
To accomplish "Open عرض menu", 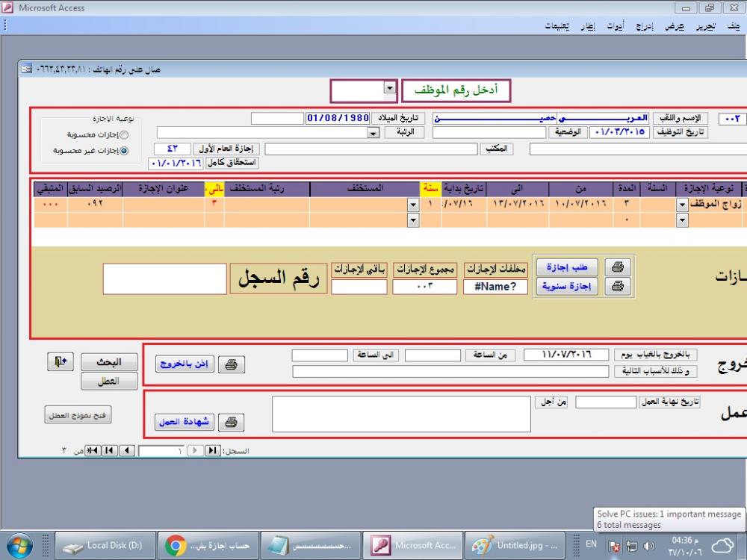I will [675, 26].
